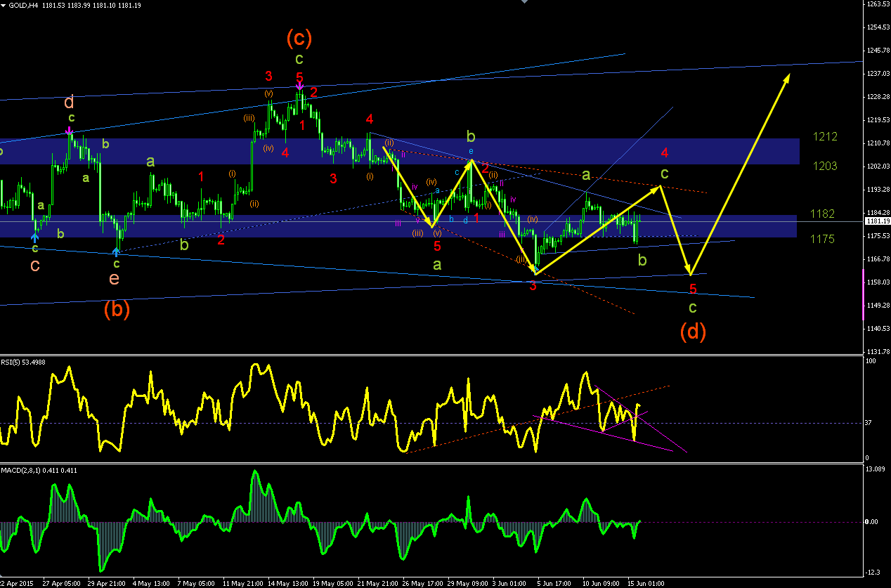Click 1245.78 on the price scale

(x=877, y=51)
